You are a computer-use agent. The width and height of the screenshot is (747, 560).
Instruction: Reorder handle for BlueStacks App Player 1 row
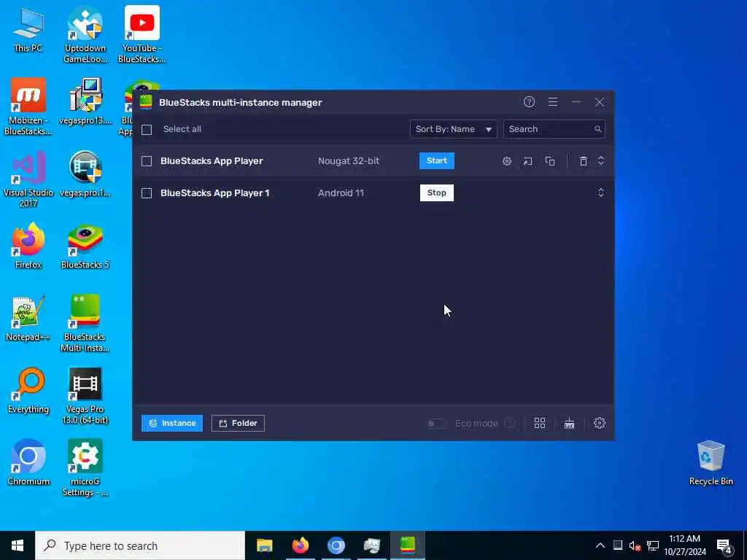[x=601, y=192]
